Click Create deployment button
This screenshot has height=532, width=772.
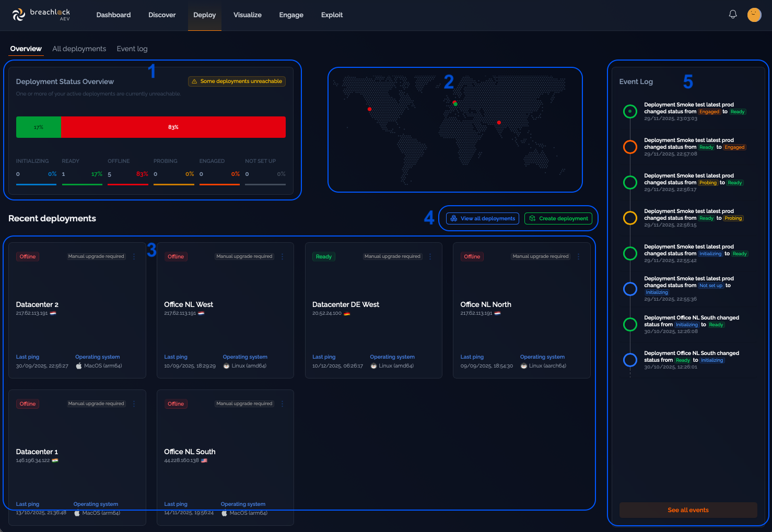point(558,218)
